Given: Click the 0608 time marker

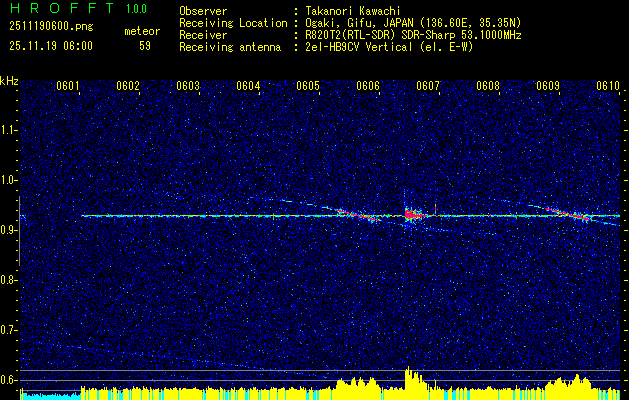Looking at the screenshot, I should (x=488, y=86).
